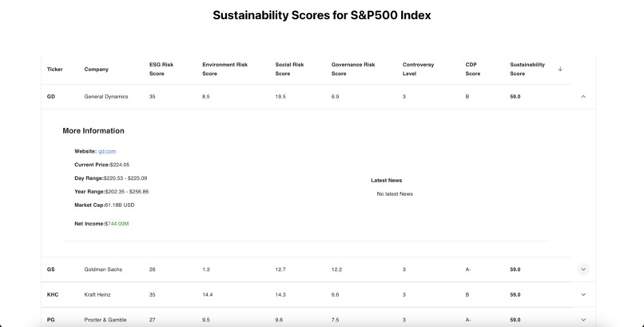Click General Dynamics social risk 19.5
The width and height of the screenshot is (644, 327).
pyautogui.click(x=280, y=97)
